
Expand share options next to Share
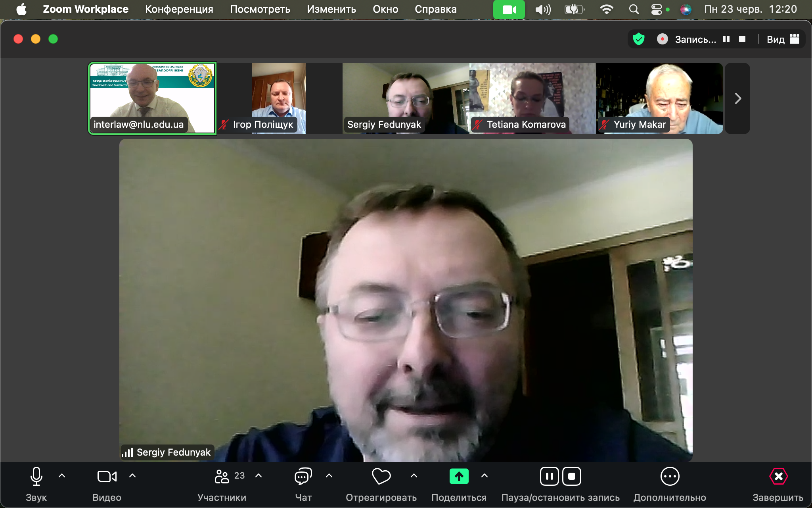click(485, 475)
